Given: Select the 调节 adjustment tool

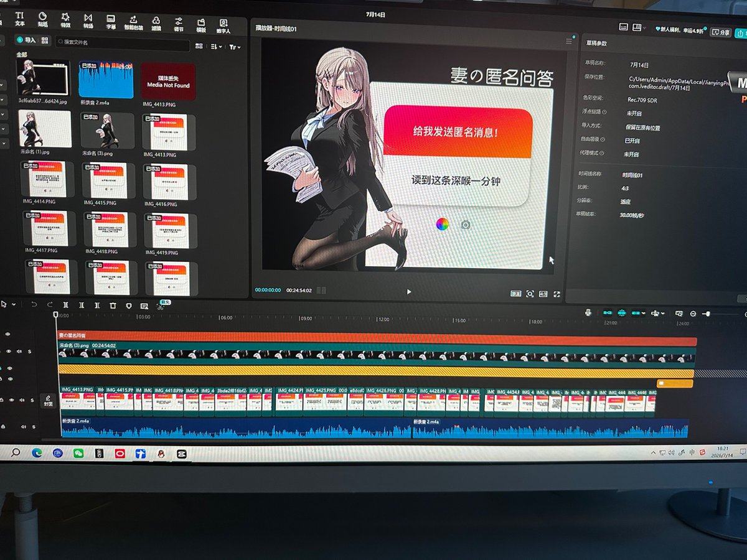Looking at the screenshot, I should [179, 24].
